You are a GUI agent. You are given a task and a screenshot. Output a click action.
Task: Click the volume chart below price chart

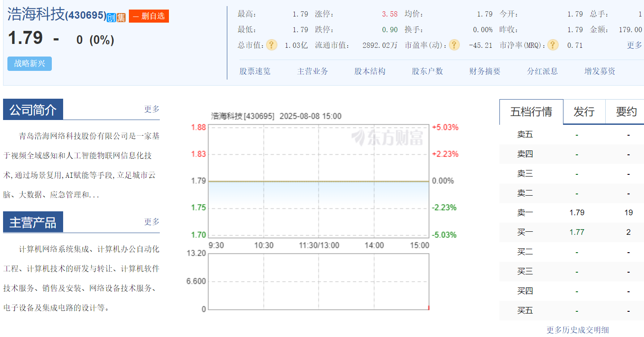tap(319, 281)
